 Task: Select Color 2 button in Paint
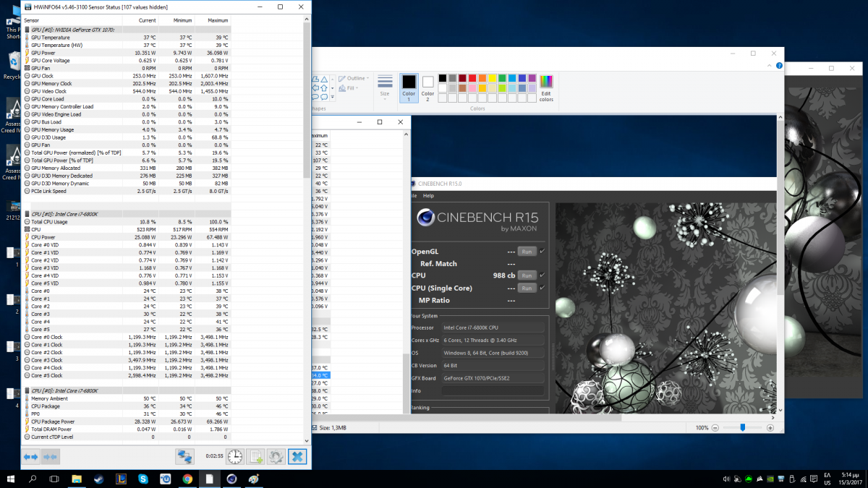coord(427,87)
